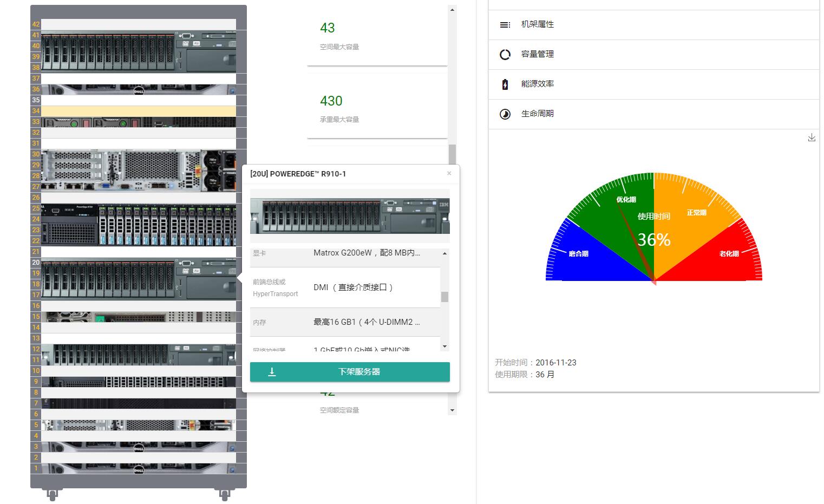Select the server at rack unit 33
This screenshot has width=824, height=504.
coord(139,122)
